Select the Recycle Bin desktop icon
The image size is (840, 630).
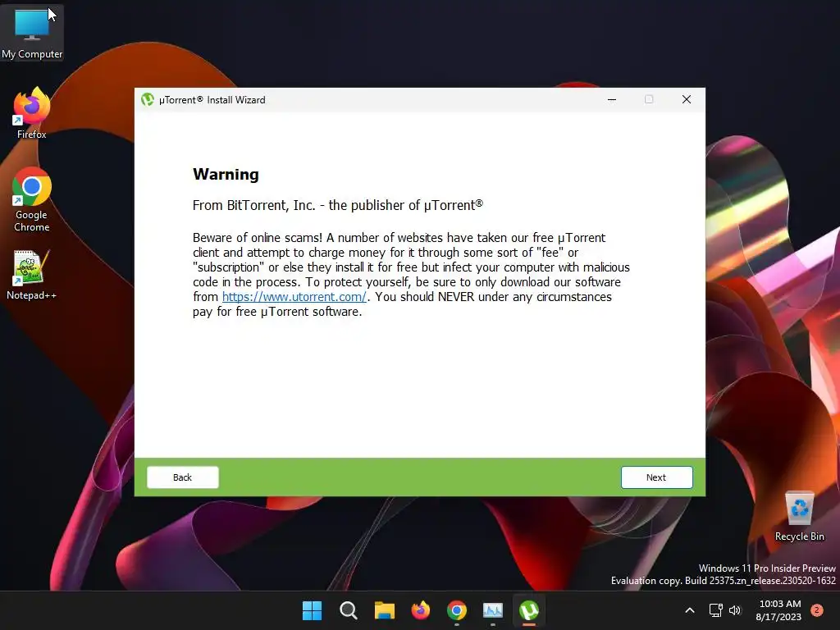pos(799,517)
